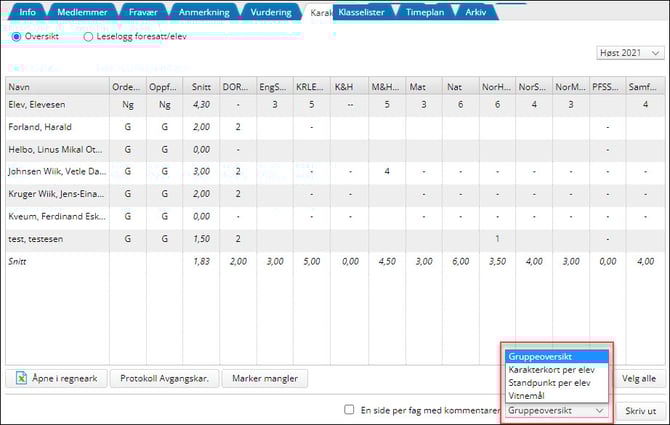Screen dimensions: 670x425
Task: Pick Standpunkt per elev option
Action: point(551,382)
